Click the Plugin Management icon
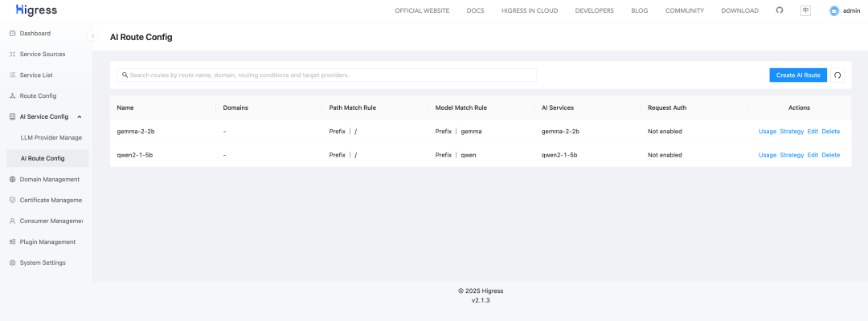868x321 pixels. point(13,242)
